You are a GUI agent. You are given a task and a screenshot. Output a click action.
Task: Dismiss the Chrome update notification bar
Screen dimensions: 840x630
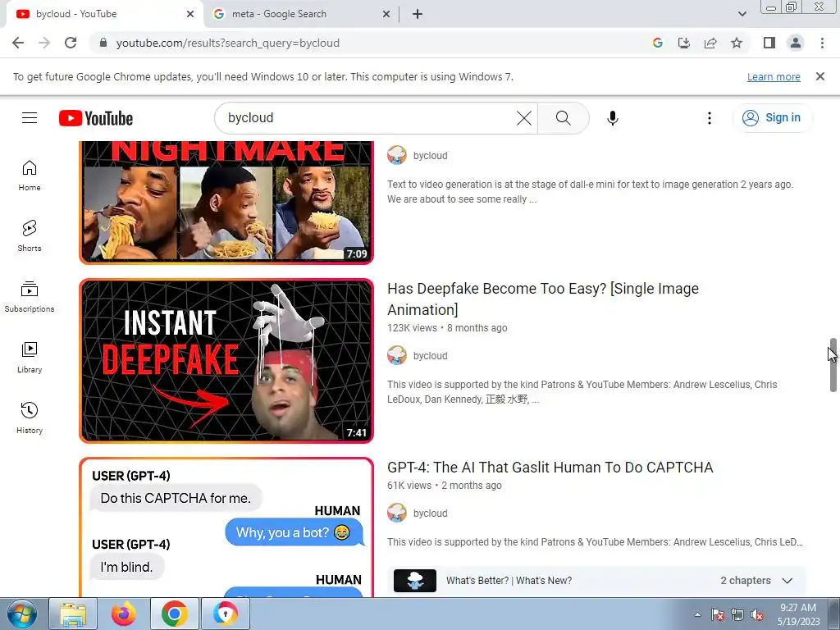[x=820, y=76]
